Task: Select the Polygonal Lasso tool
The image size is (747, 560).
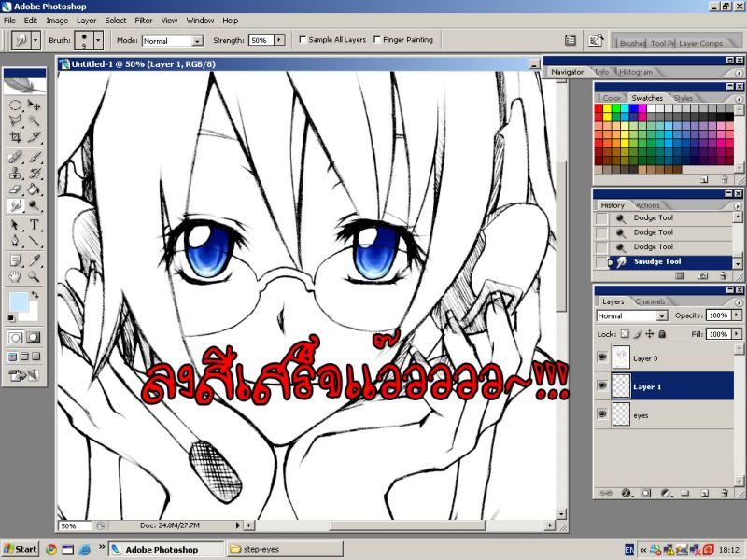Action: [x=15, y=120]
